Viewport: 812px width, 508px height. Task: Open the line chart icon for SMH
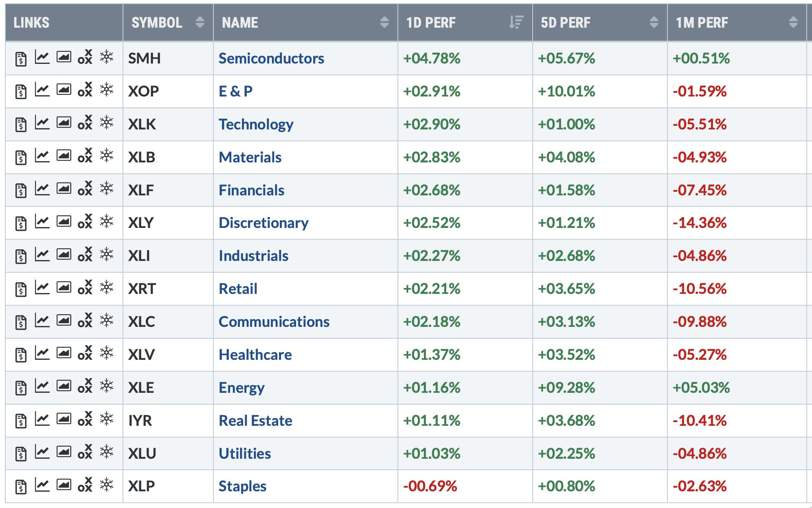[42, 57]
